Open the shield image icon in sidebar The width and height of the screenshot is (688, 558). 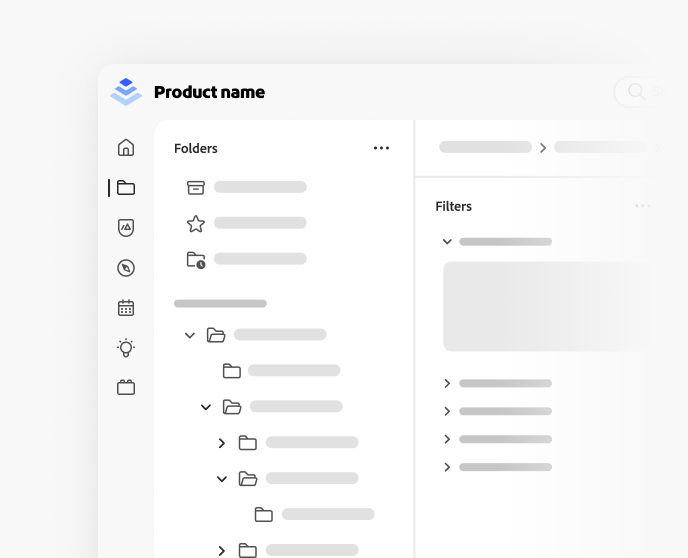(x=126, y=228)
